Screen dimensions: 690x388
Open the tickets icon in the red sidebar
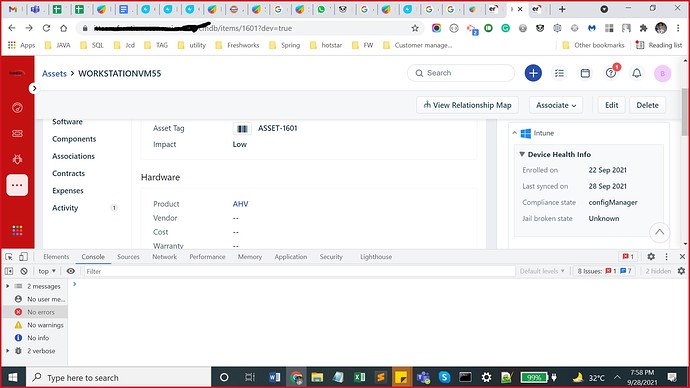(x=17, y=133)
